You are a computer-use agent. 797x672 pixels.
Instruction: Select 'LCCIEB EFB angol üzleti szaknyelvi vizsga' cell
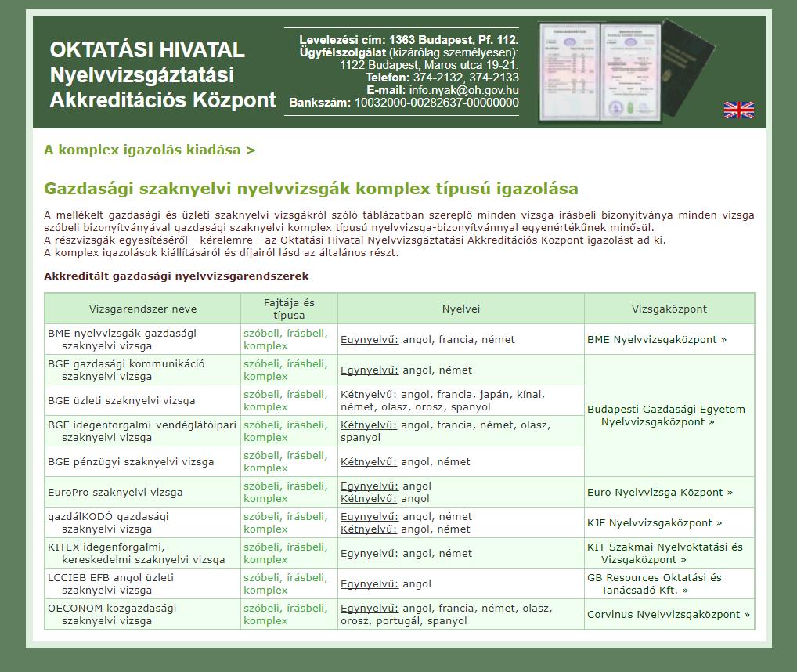pyautogui.click(x=142, y=583)
